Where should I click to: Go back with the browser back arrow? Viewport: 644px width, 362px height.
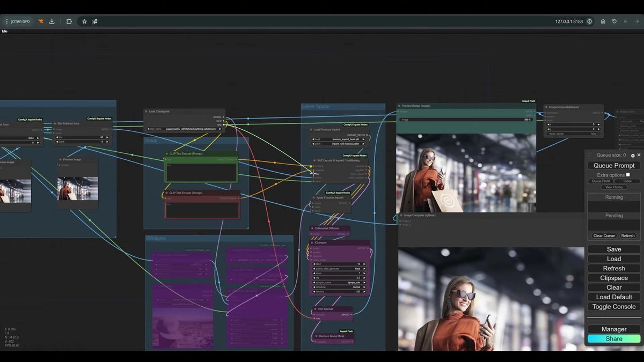point(626,21)
